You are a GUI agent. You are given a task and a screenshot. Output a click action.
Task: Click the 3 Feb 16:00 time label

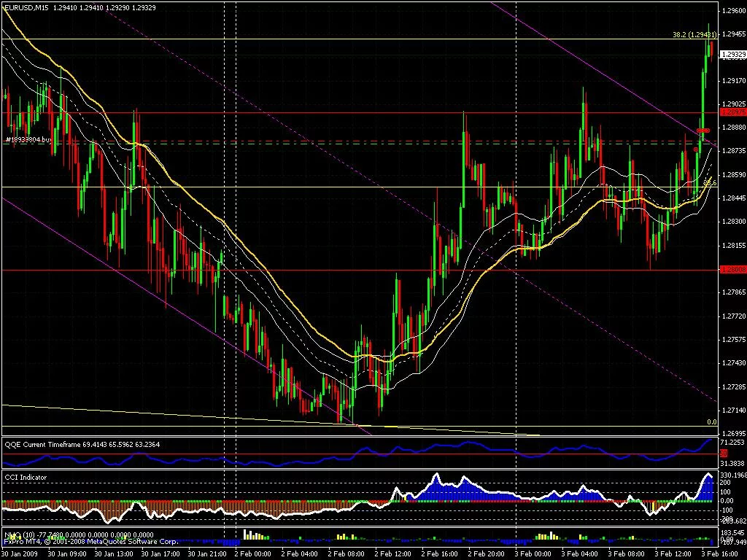pos(720,554)
